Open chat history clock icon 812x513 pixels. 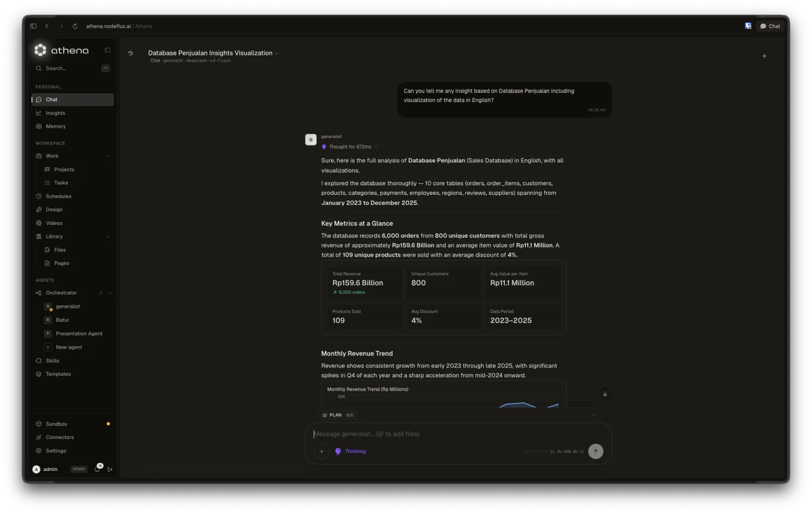pyautogui.click(x=131, y=53)
